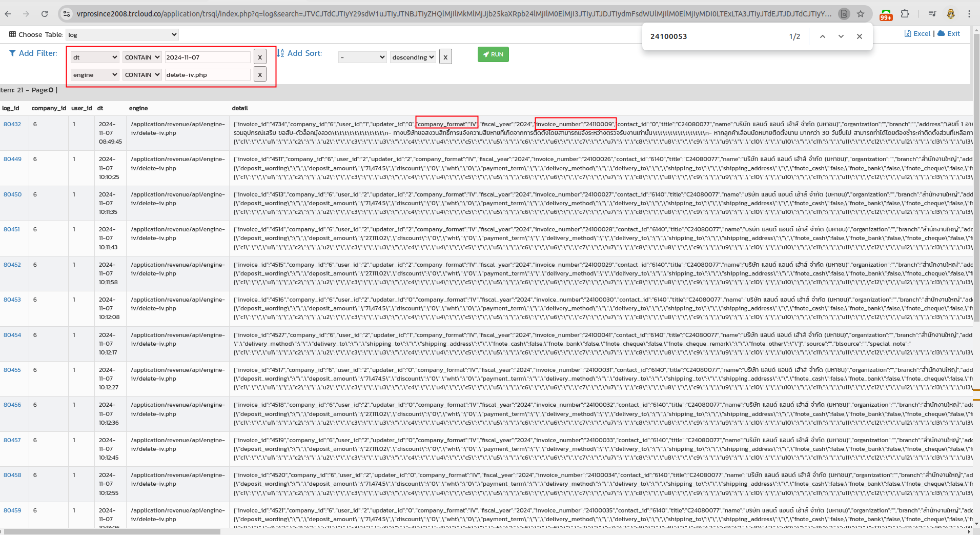Click the filter value field containing 2024-11-07

click(208, 57)
